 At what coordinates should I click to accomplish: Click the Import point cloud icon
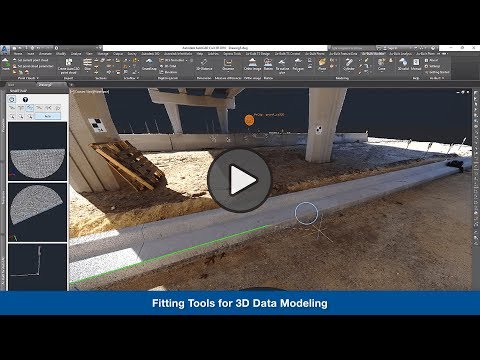coord(6,64)
